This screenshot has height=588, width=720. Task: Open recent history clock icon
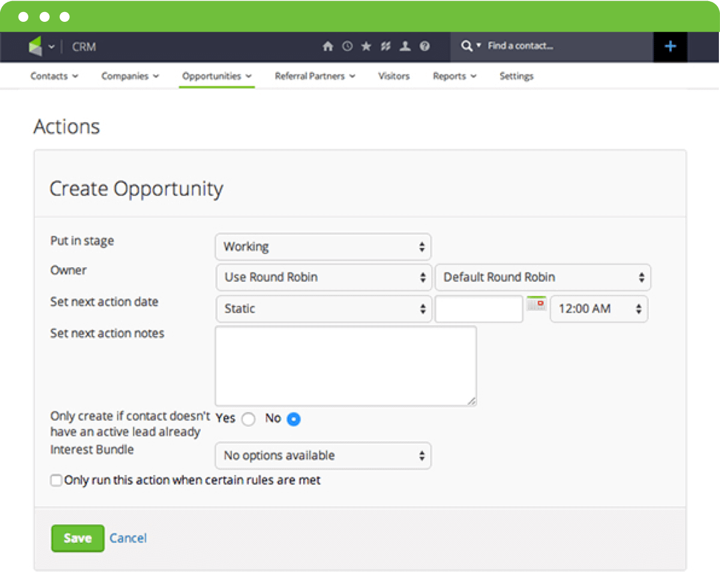[347, 46]
